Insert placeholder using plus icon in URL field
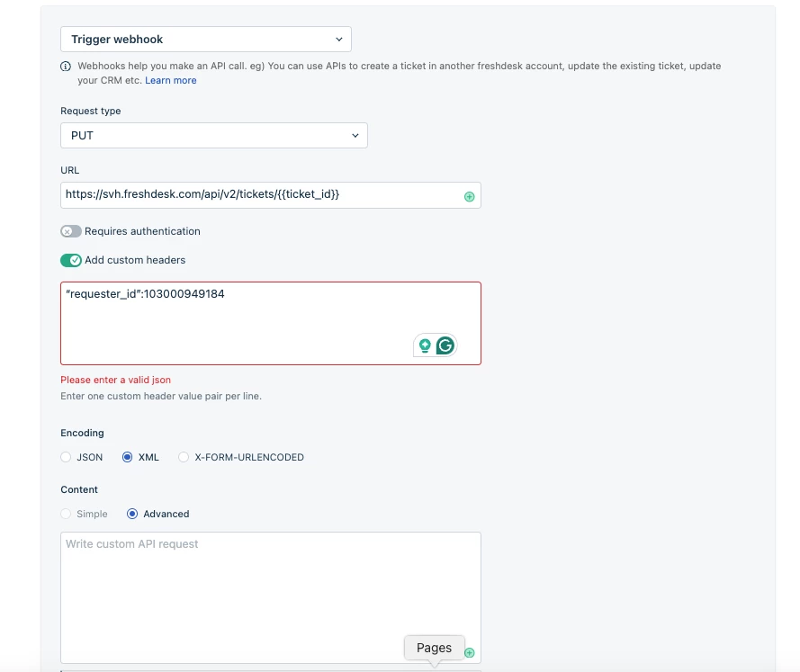The height and width of the screenshot is (672, 800). pyautogui.click(x=470, y=197)
